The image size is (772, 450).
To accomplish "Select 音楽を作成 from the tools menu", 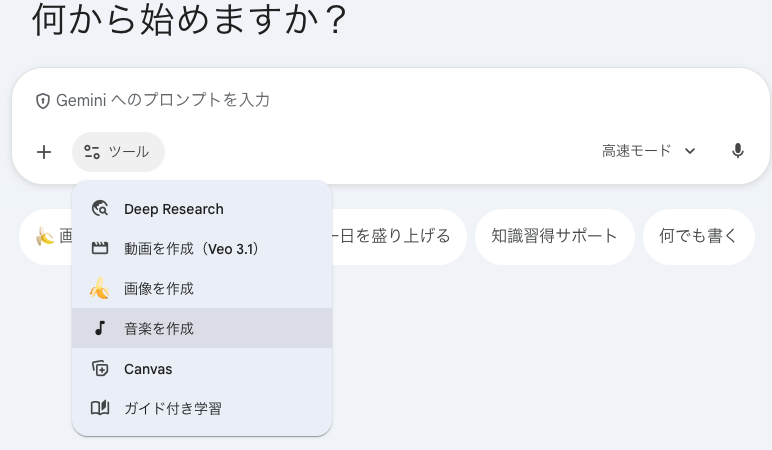I will (159, 328).
